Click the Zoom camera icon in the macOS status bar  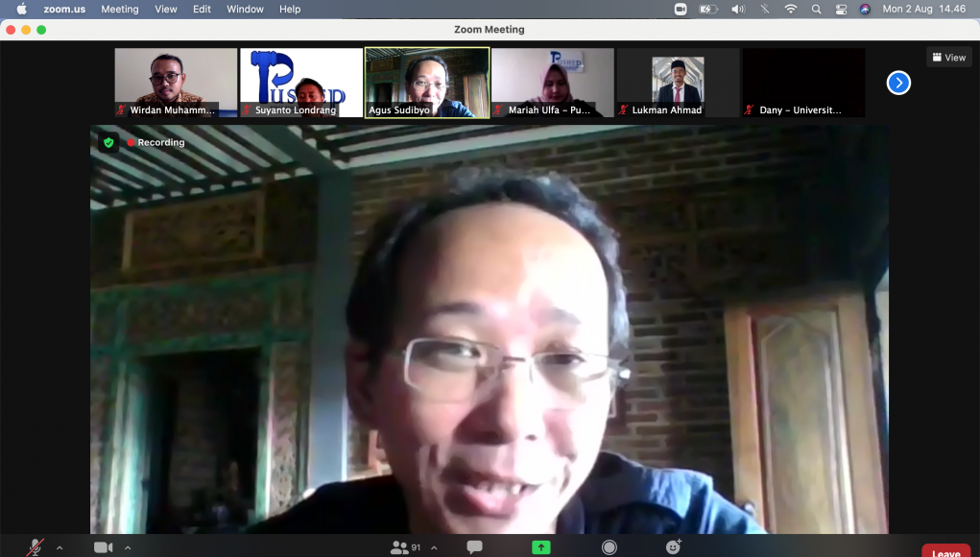(681, 9)
